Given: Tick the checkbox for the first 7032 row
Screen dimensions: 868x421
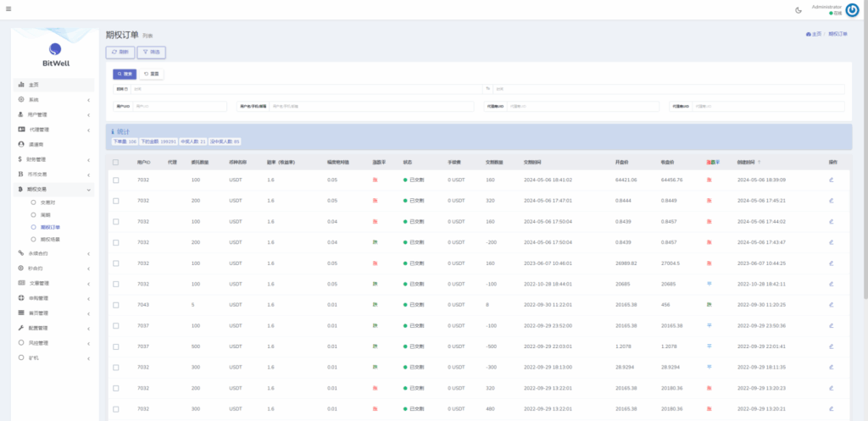Looking at the screenshot, I should (116, 180).
